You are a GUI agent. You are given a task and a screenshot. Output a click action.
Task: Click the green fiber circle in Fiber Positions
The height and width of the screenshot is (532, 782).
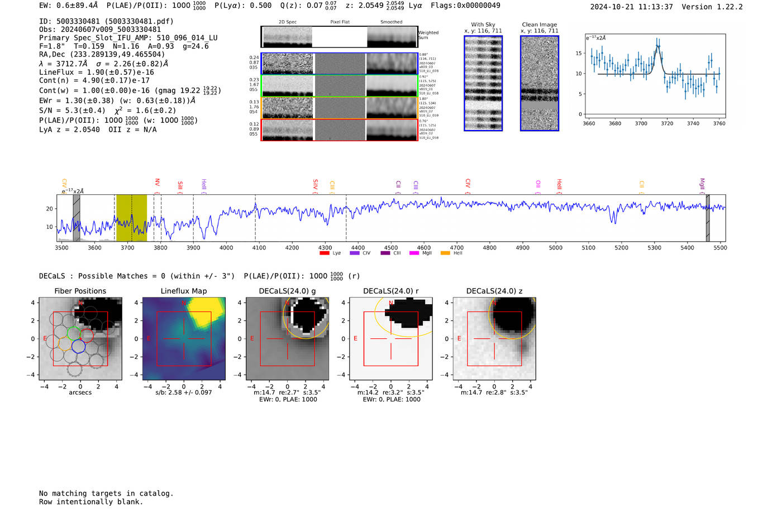(x=74, y=334)
